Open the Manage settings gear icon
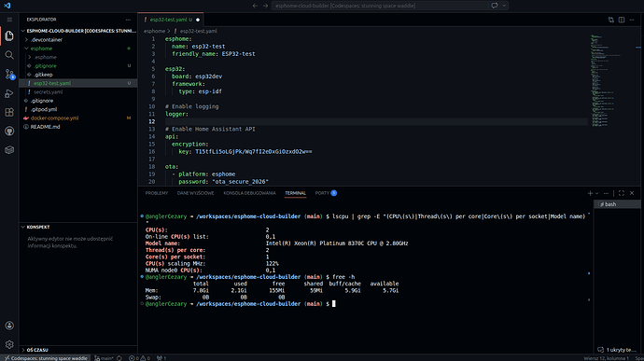 [9, 344]
